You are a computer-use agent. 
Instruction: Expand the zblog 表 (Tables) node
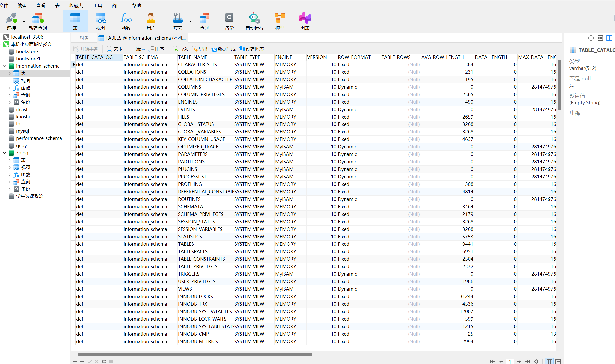point(9,160)
